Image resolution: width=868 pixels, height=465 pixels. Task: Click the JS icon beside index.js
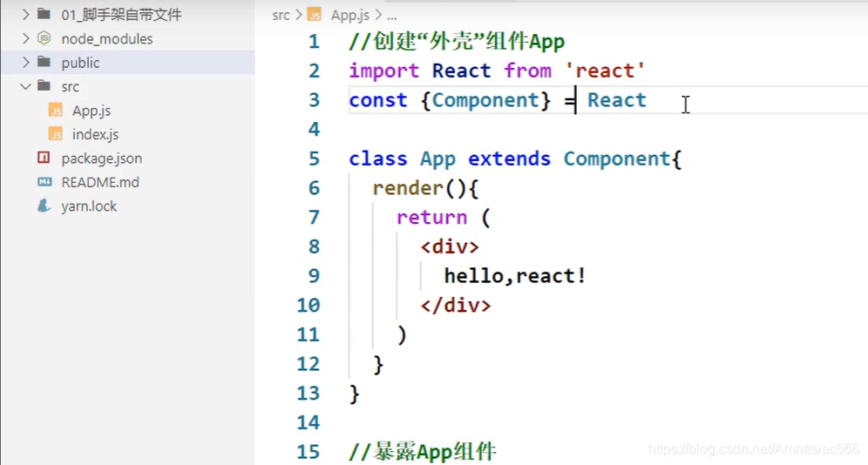56,134
